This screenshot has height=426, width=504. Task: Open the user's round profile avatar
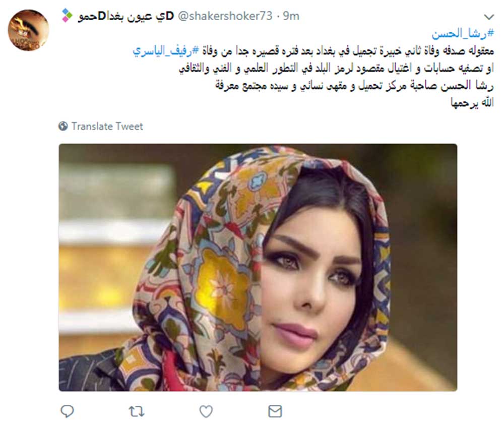[x=28, y=30]
